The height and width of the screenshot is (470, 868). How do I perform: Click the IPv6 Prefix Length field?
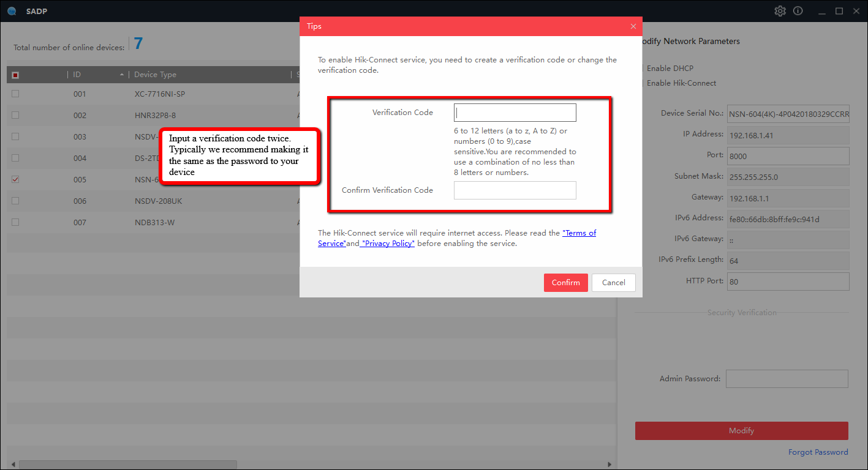pyautogui.click(x=788, y=261)
